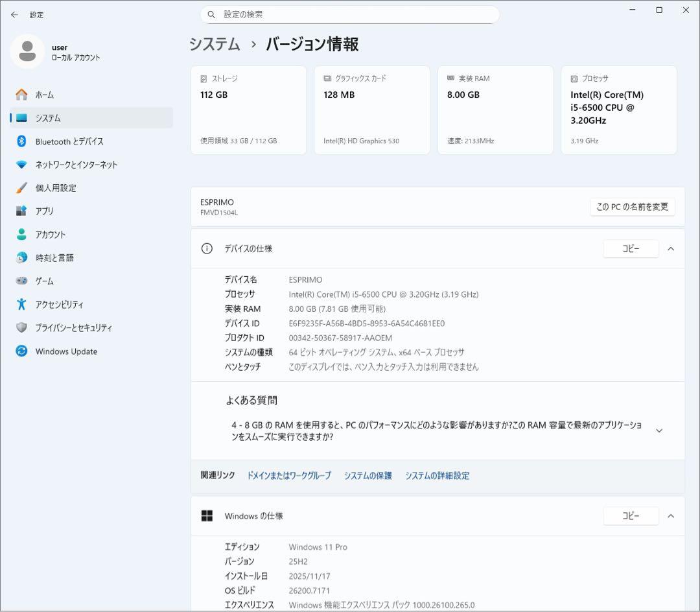Copy デバイスの仕様 with the コピー button
This screenshot has height=612, width=700.
pyautogui.click(x=630, y=248)
